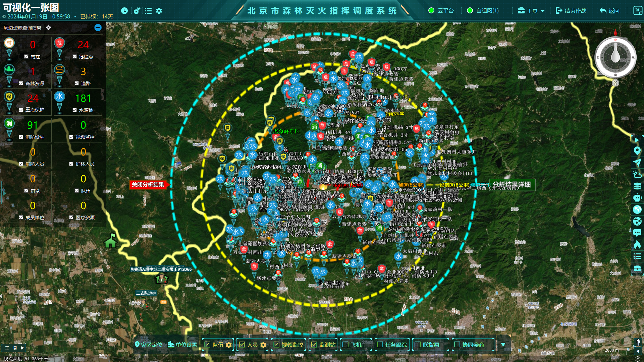Image resolution: width=644 pixels, height=362 pixels.
Task: Toggle the 危险点 checkbox
Action: [75, 57]
